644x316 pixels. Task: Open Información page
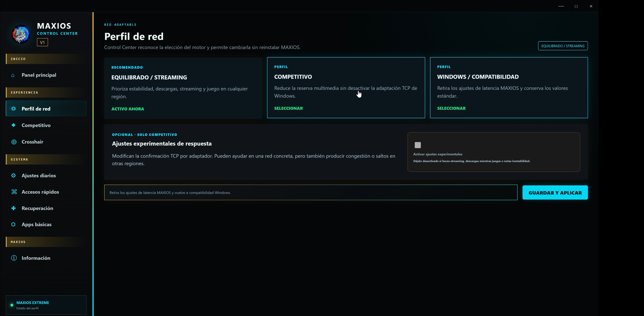point(46,258)
